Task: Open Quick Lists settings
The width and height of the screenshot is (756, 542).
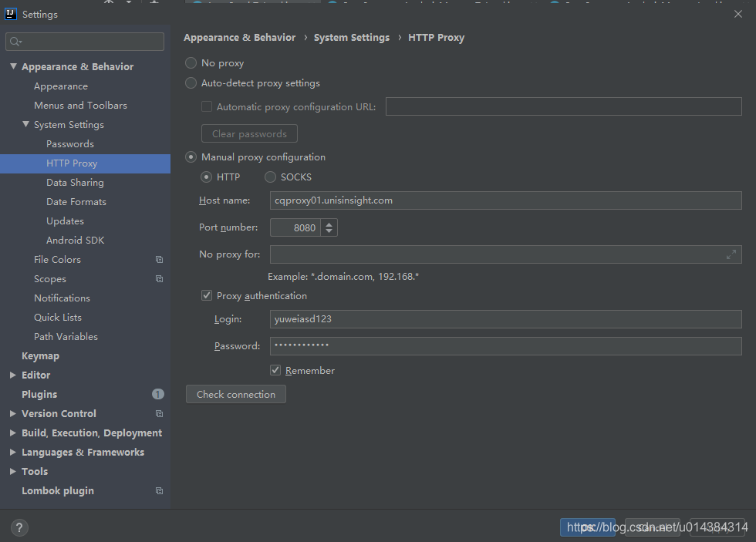Action: [58, 318]
